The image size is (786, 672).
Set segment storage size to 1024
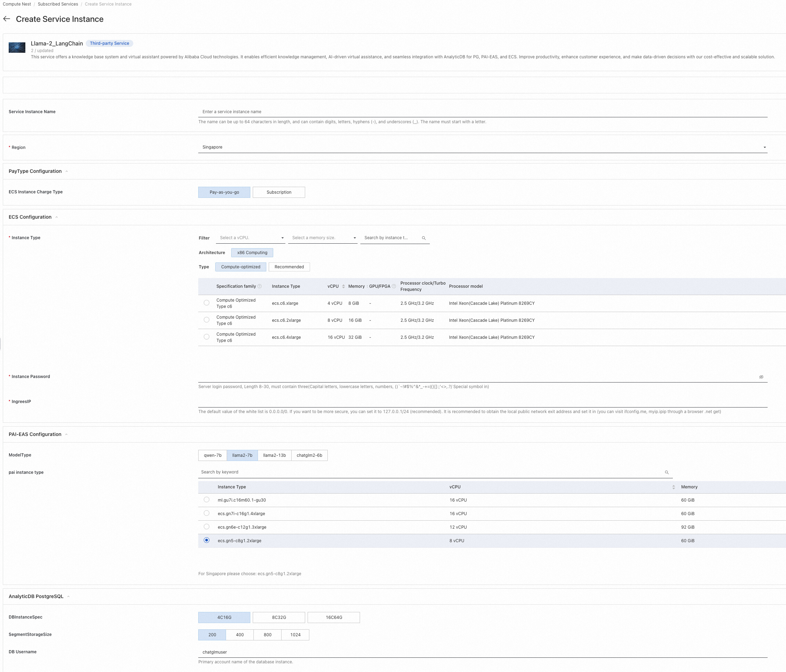(295, 635)
